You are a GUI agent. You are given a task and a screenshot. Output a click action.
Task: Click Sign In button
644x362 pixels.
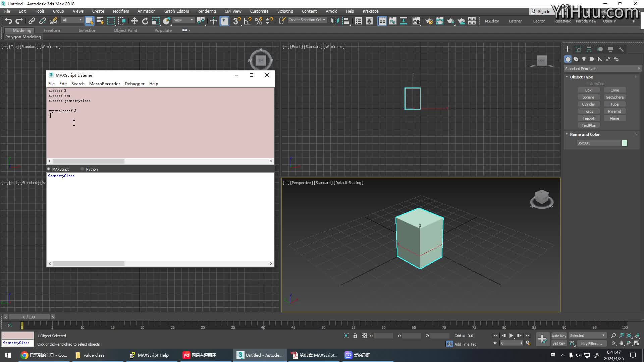tap(541, 11)
